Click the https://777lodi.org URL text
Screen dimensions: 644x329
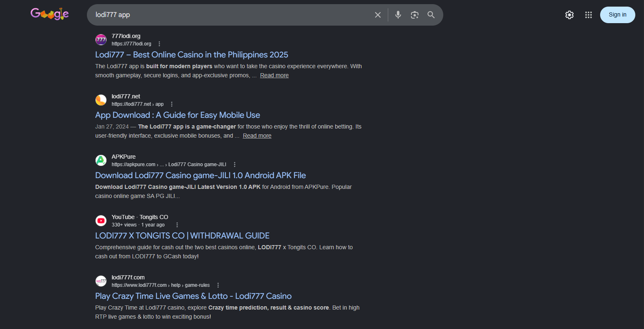[x=132, y=44]
